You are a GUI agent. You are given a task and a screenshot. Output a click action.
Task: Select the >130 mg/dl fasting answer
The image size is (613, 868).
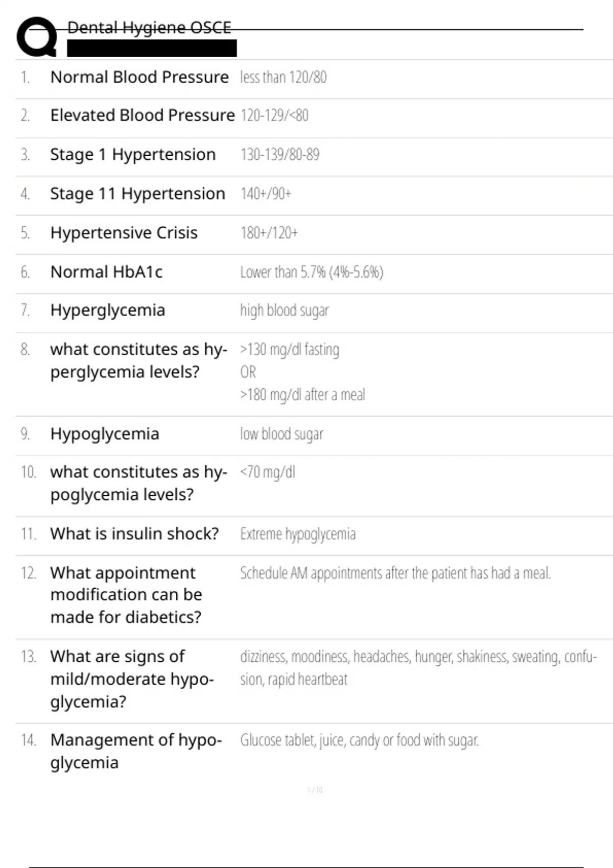click(x=290, y=350)
